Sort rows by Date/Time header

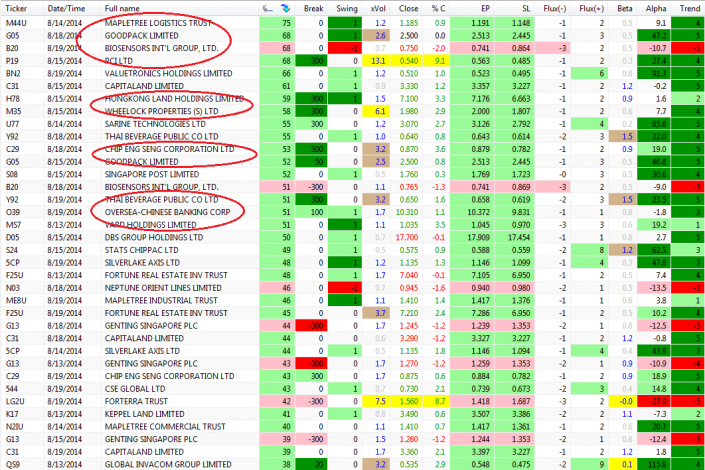(60, 8)
